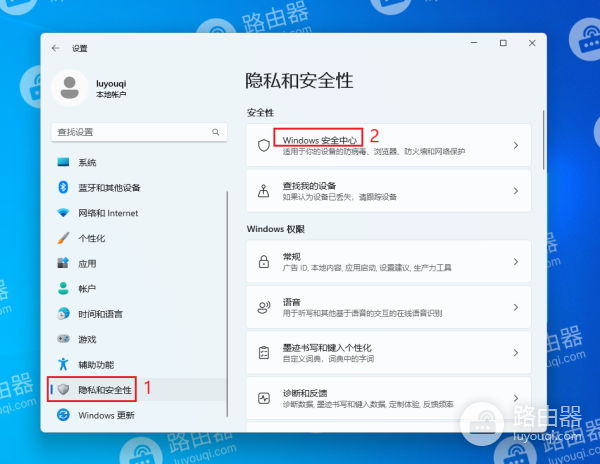The height and width of the screenshot is (464, 600).
Task: Click the lock icon beside 常规
Action: tap(264, 262)
